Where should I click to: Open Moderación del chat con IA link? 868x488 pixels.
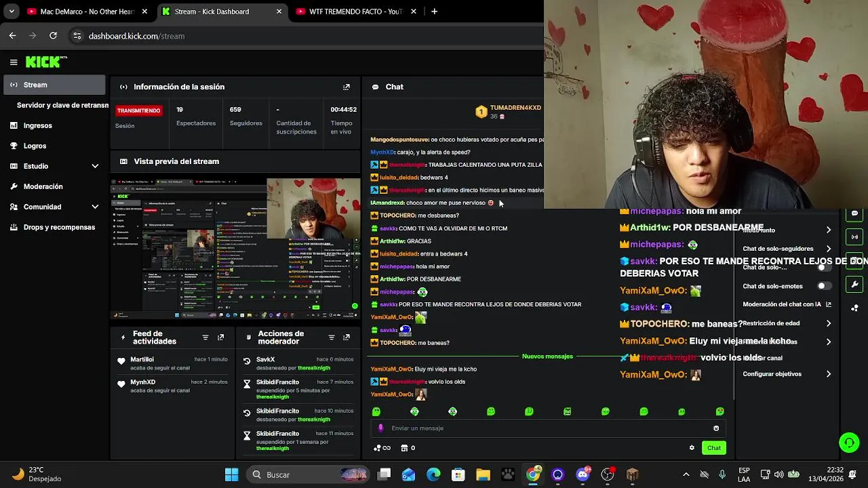coord(787,304)
